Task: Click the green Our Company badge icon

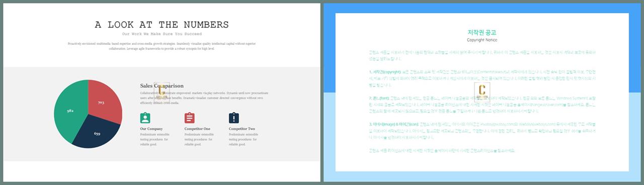Action: pyautogui.click(x=145, y=118)
